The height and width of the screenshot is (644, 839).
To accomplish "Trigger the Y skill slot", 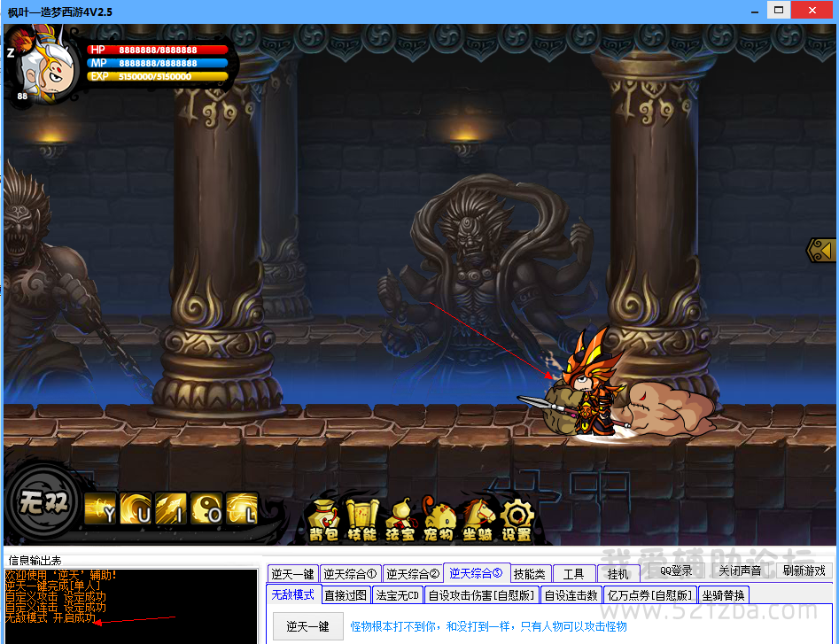I will 100,508.
